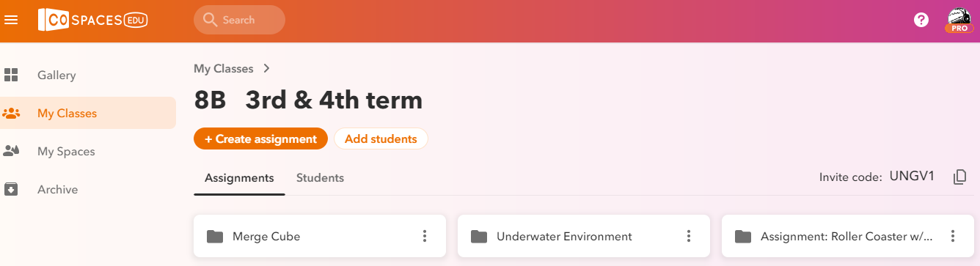Click the Underwater Environment folder icon
Viewport: 980px width, 266px height.
(479, 236)
